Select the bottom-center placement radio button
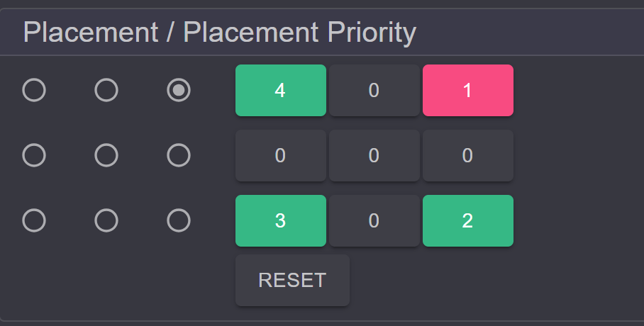This screenshot has height=326, width=644. click(x=106, y=220)
